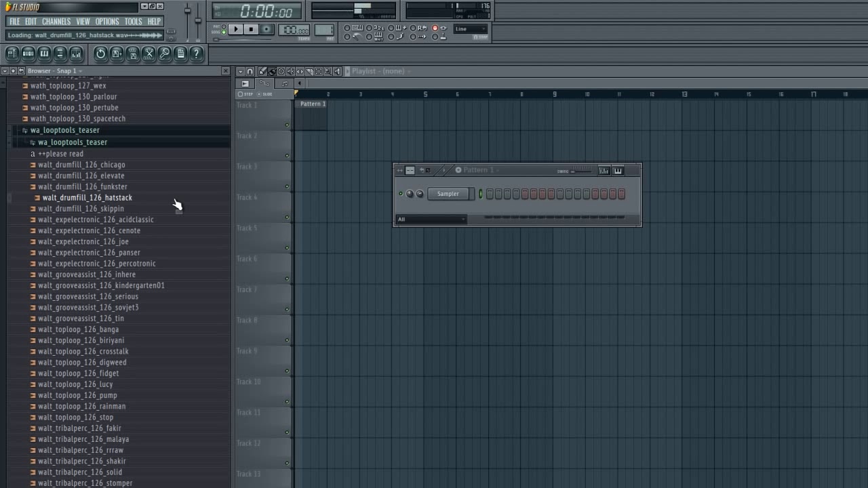Toggle the Sampler channel select indicator

tap(481, 194)
